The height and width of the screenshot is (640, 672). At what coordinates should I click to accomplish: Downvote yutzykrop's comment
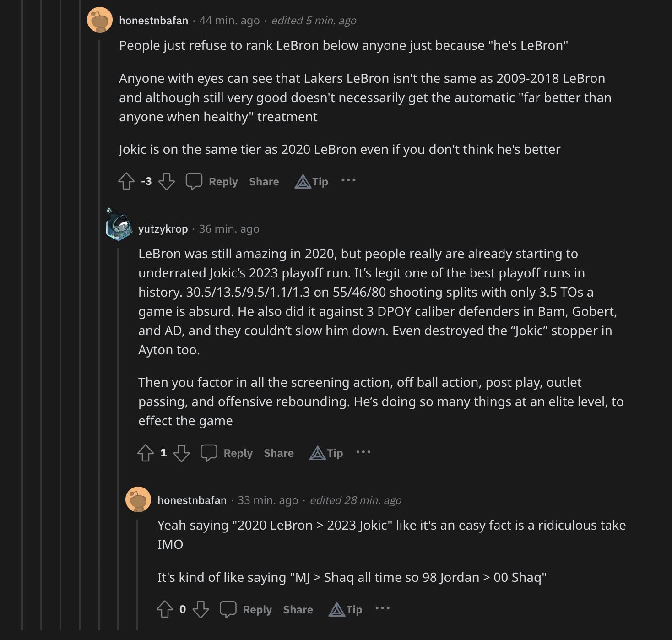click(181, 453)
